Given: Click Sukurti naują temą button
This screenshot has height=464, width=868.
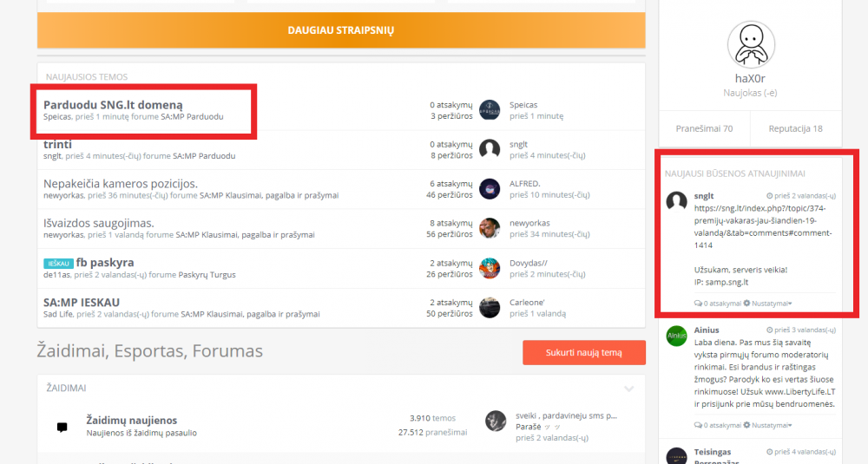Looking at the screenshot, I should coord(584,352).
